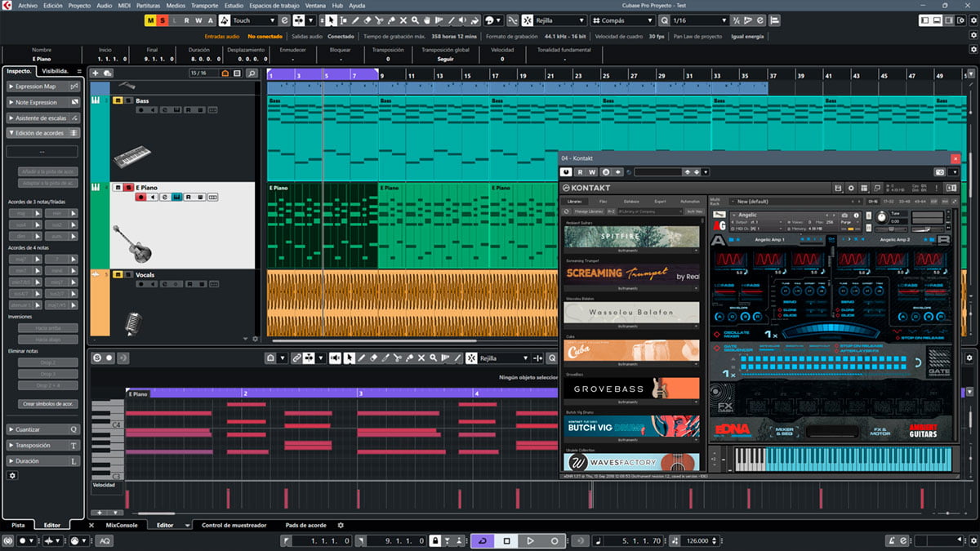Select the Zoom magnifier tool in the main toolbar
This screenshot has width=980, height=551.
point(416,20)
